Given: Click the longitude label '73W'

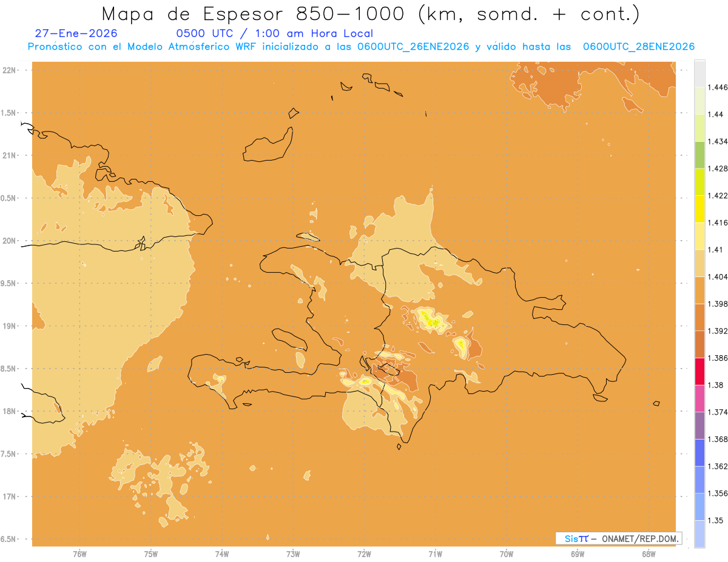Looking at the screenshot, I should 293,554.
